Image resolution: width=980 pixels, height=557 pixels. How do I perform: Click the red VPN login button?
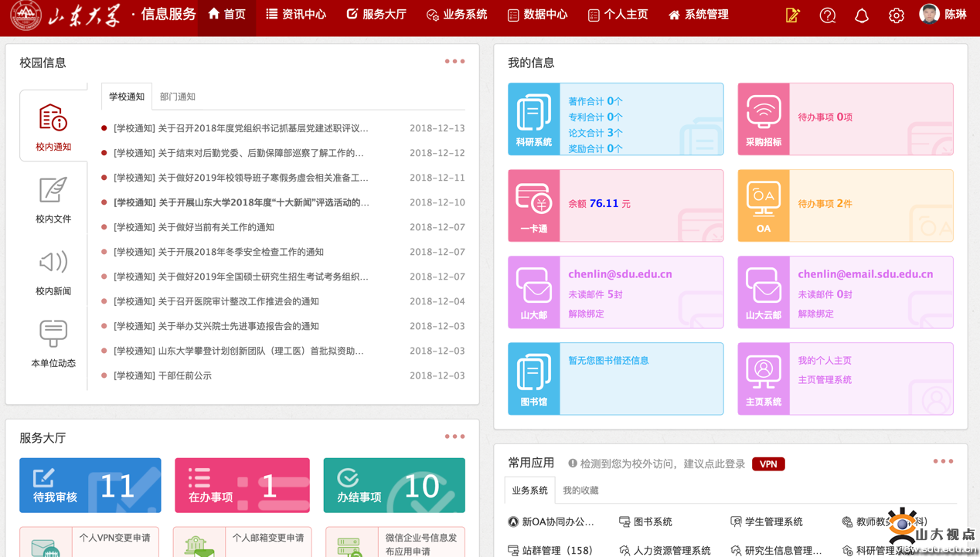click(768, 464)
